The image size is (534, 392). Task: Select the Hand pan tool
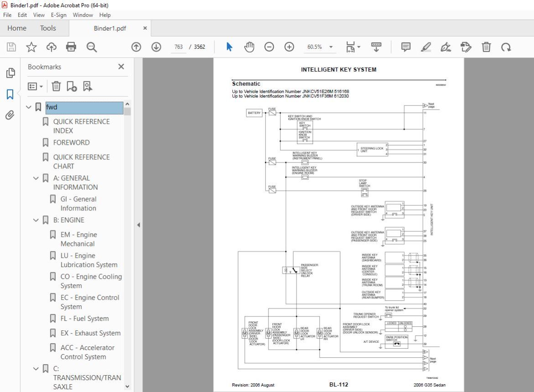pyautogui.click(x=249, y=47)
